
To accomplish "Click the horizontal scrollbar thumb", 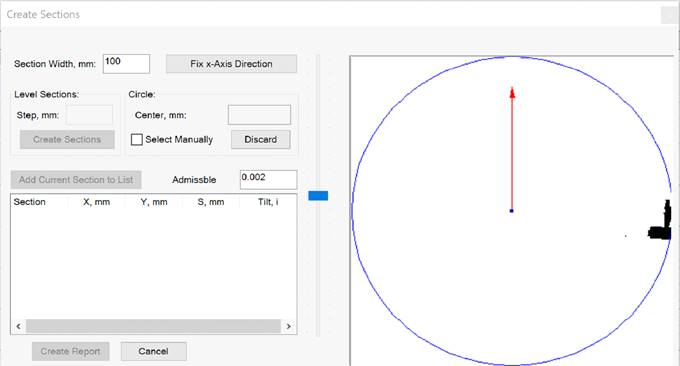I will point(154,326).
